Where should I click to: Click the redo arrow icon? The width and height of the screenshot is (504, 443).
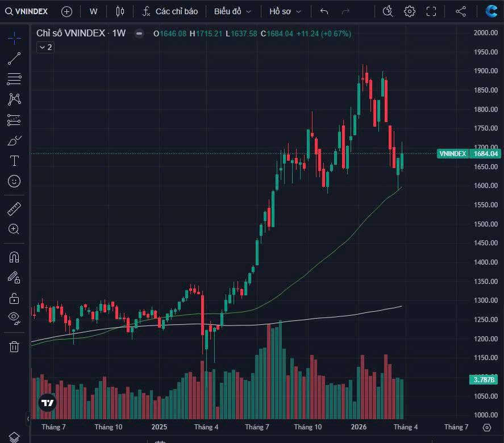[x=345, y=11]
